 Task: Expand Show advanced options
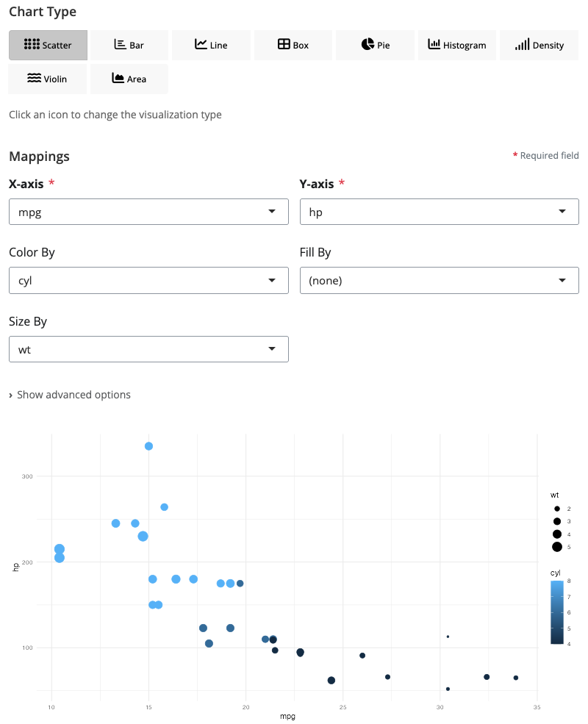pyautogui.click(x=70, y=395)
